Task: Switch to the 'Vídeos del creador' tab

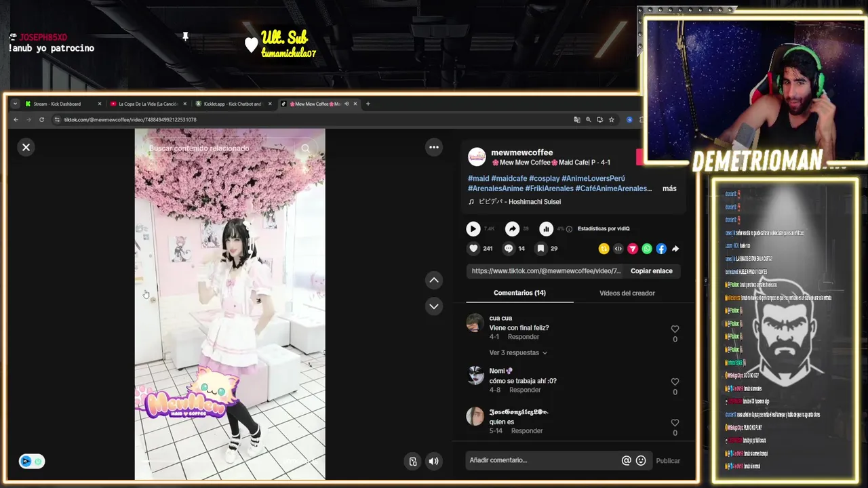Action: [x=627, y=293]
